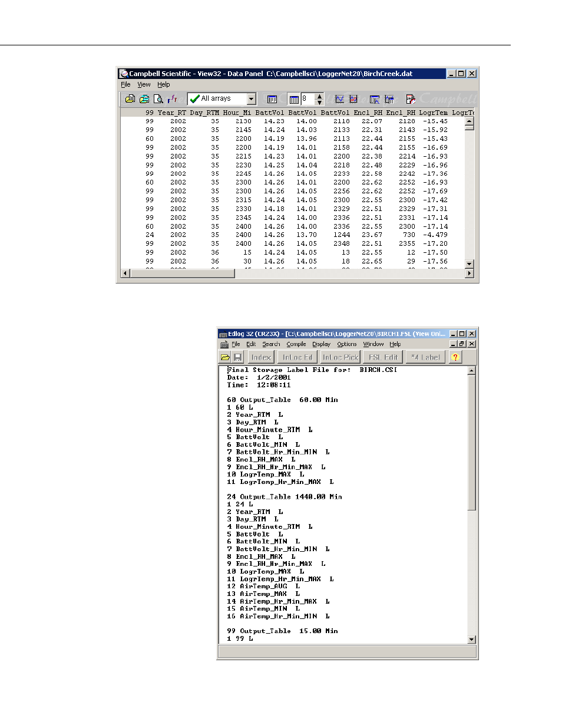Click the array definition table icon in View32
562x728 pixels.
(x=272, y=100)
